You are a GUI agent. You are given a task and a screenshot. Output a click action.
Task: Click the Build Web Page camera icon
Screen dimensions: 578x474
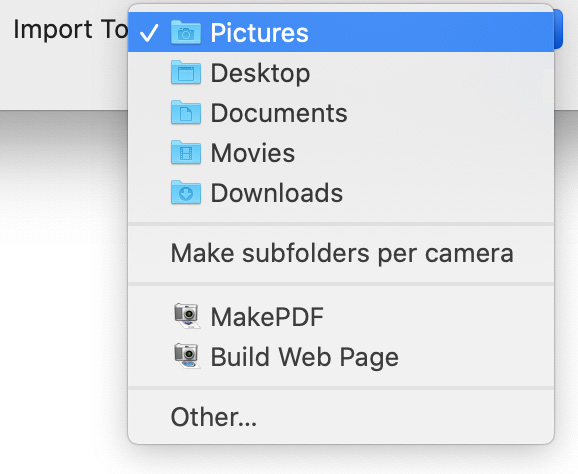187,356
